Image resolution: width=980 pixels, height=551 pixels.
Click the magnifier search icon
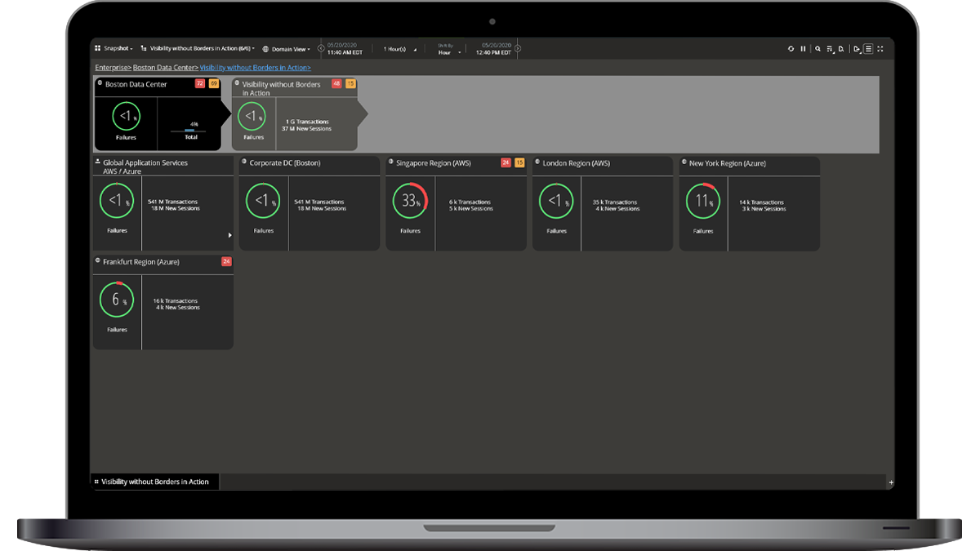tap(817, 49)
